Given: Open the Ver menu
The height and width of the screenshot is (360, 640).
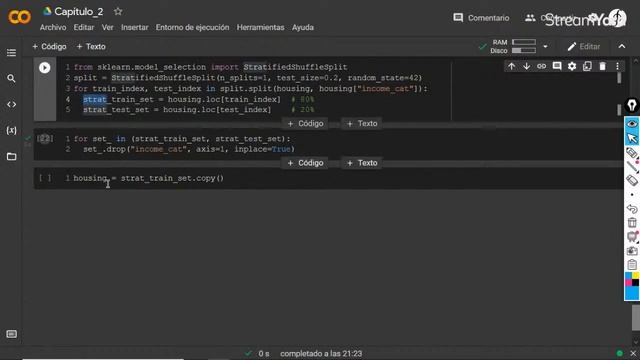Looking at the screenshot, I should pos(107,27).
